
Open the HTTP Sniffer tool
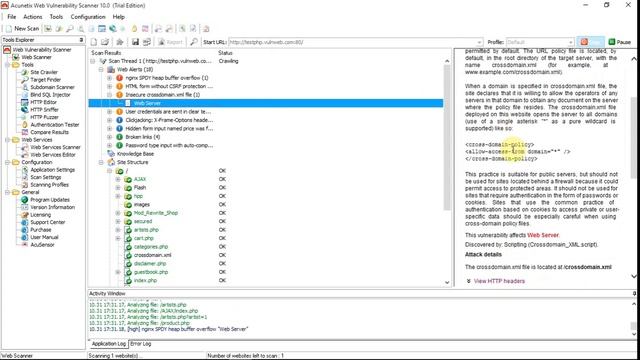(x=44, y=109)
